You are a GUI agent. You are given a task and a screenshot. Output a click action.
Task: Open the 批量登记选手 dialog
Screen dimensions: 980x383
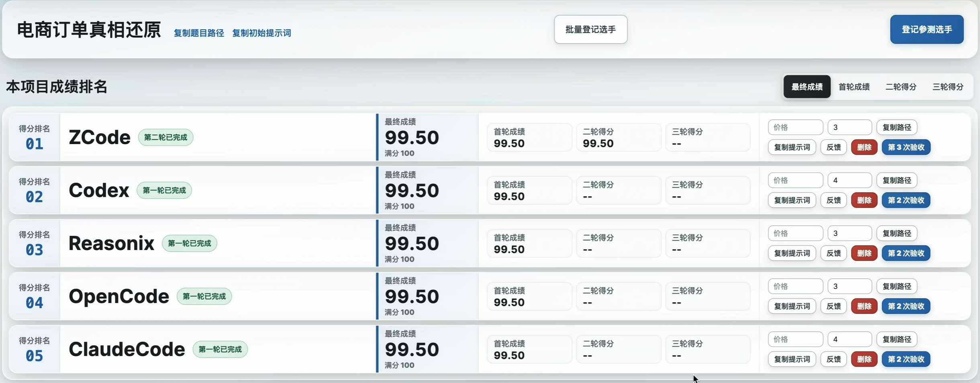pyautogui.click(x=590, y=29)
